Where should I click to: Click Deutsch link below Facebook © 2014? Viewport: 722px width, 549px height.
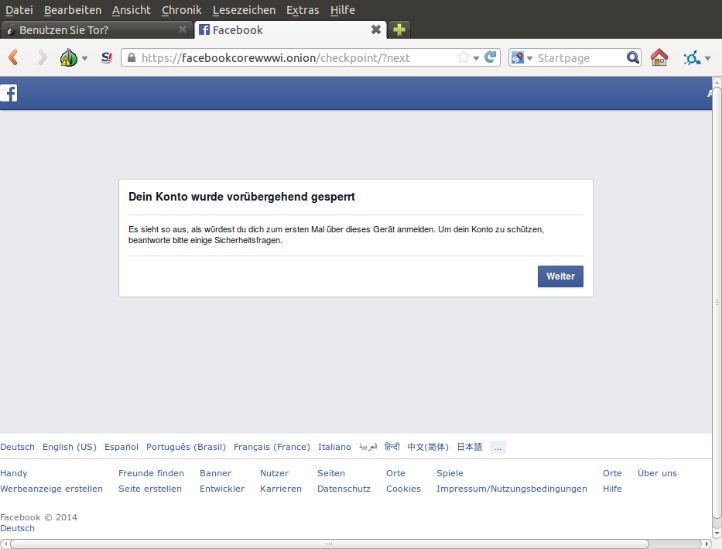17,528
